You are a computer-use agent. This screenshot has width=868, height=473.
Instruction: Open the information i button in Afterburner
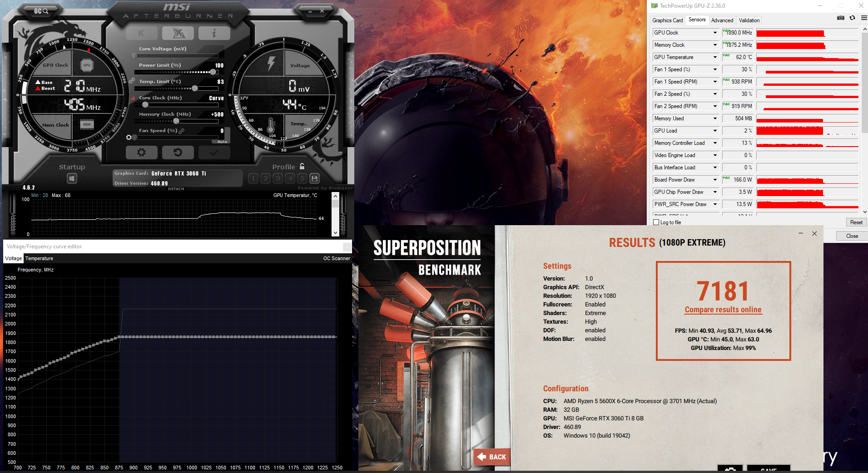click(214, 33)
